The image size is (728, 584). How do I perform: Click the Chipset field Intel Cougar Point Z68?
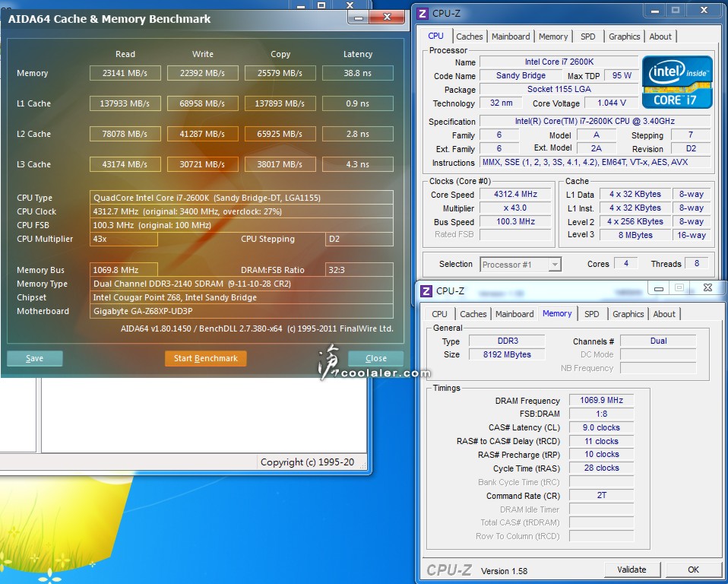[x=242, y=297]
